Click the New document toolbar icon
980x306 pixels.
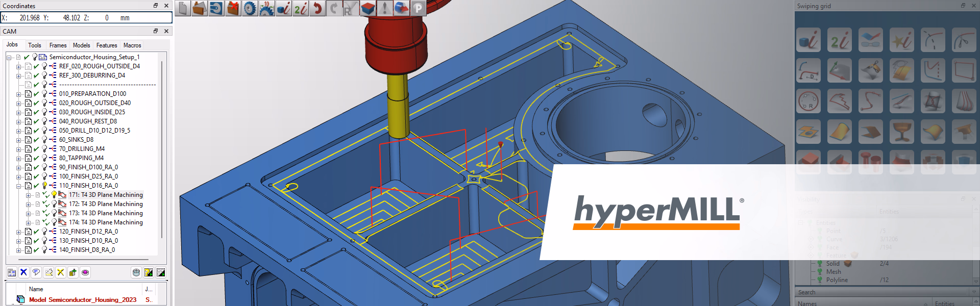click(x=183, y=9)
